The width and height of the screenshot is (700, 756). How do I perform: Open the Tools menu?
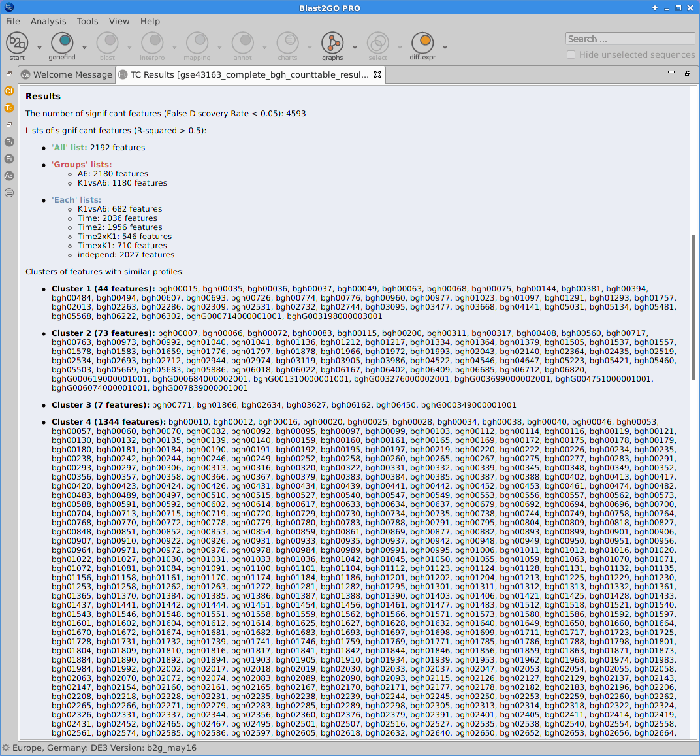coord(87,21)
